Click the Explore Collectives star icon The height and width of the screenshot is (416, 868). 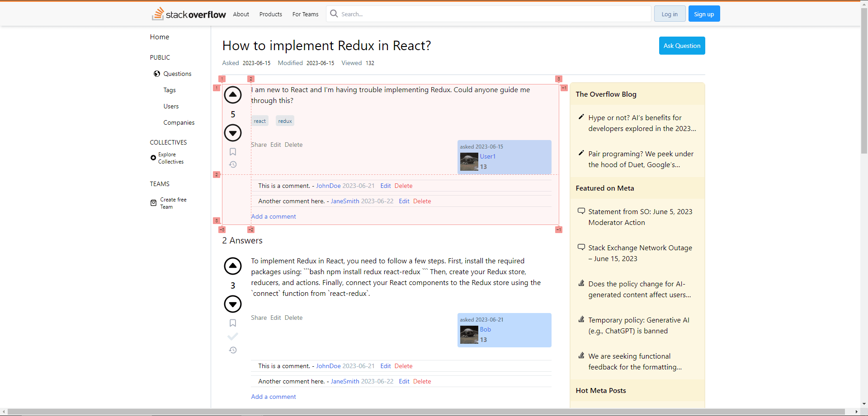[153, 158]
